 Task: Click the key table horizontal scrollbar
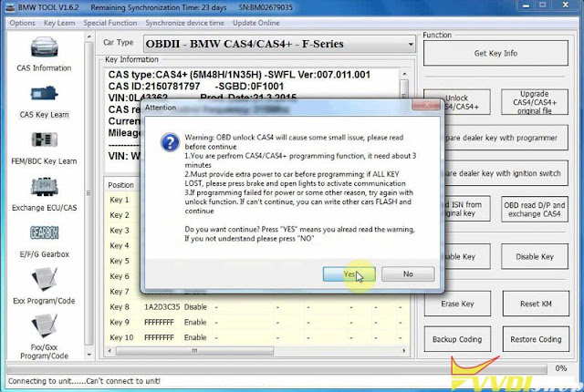point(194,351)
